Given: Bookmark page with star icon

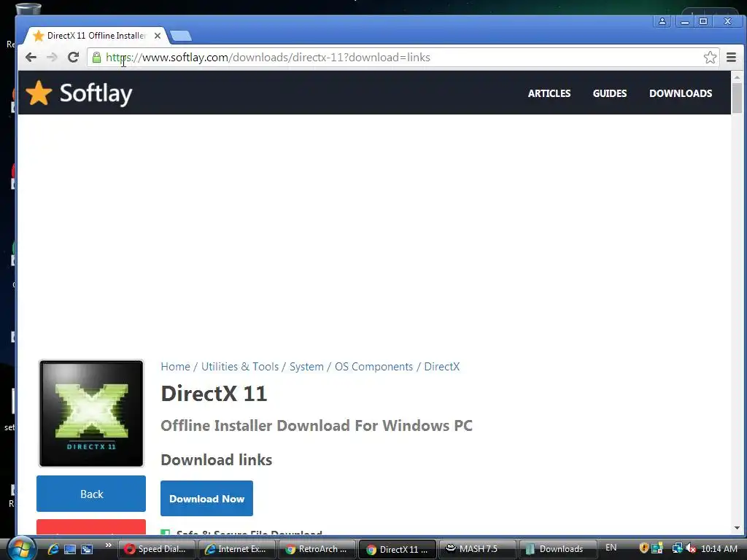Looking at the screenshot, I should [710, 58].
